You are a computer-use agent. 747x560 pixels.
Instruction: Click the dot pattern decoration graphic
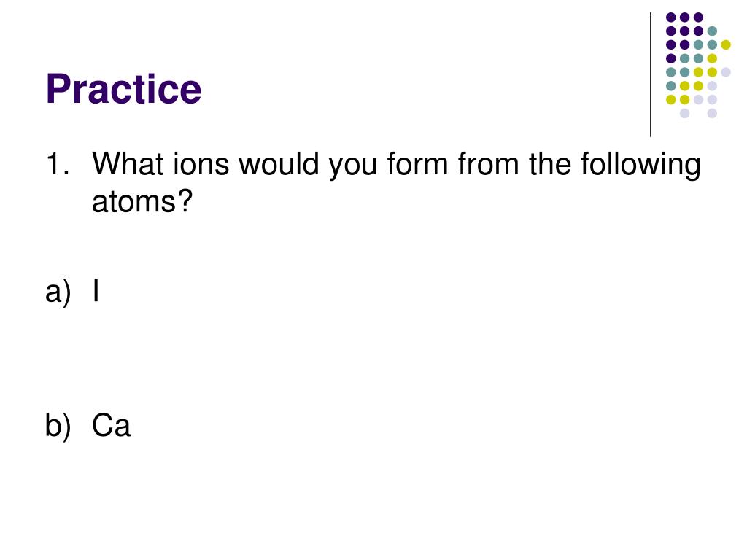tap(698, 65)
